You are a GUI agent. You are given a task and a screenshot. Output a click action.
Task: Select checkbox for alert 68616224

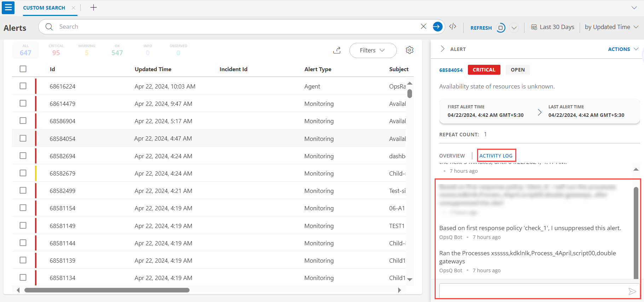[x=23, y=86]
